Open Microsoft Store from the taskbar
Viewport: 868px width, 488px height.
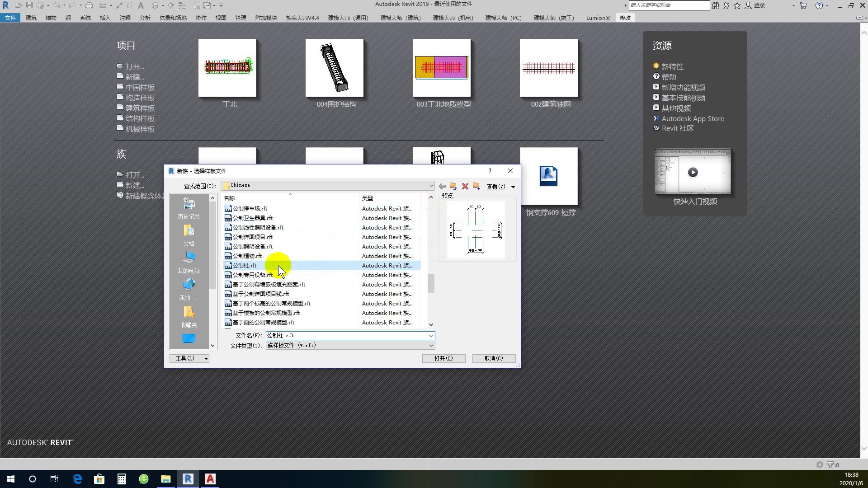(99, 479)
